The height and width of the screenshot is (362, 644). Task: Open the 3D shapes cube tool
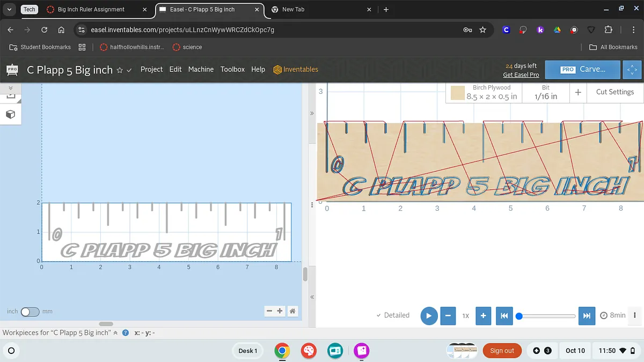point(10,114)
